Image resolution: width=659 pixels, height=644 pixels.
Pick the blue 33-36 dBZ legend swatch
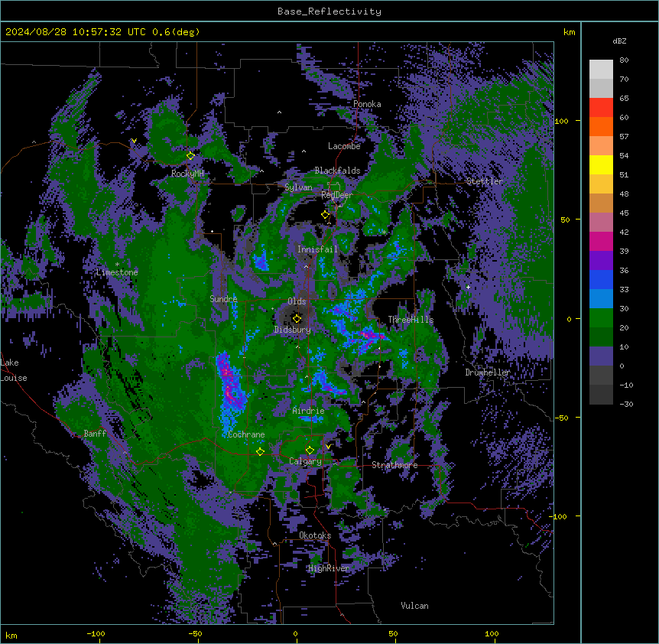pyautogui.click(x=601, y=279)
